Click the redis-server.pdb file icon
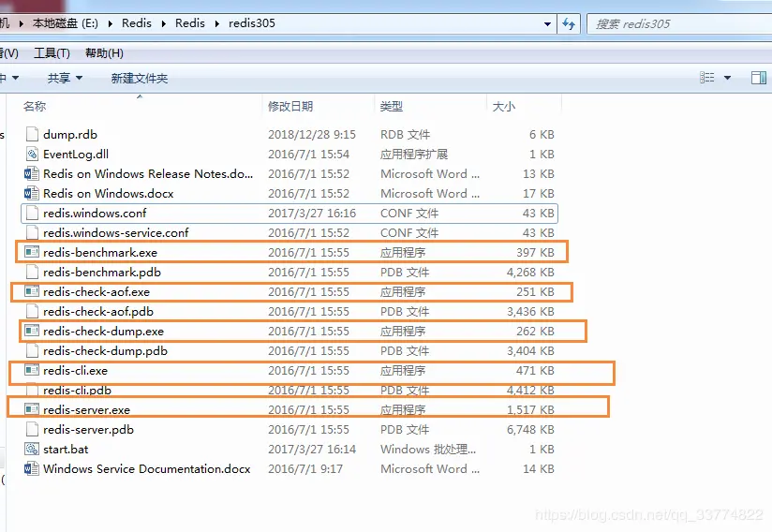772x532 pixels. (x=32, y=430)
